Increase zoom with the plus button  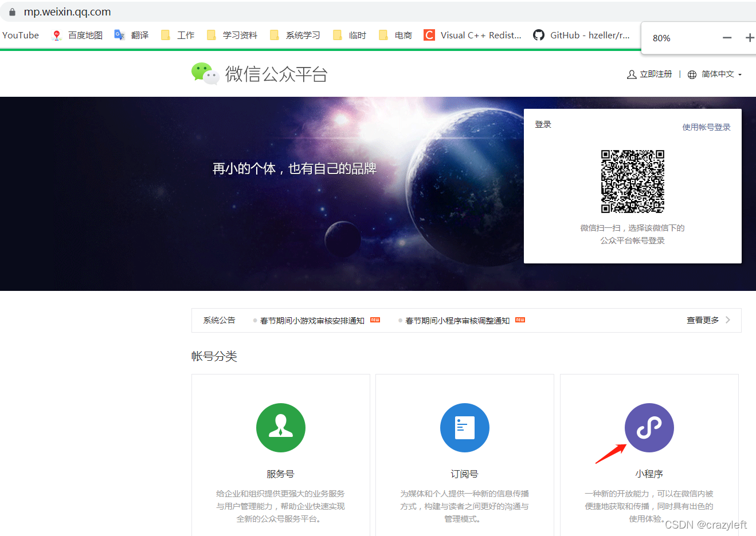(x=750, y=38)
